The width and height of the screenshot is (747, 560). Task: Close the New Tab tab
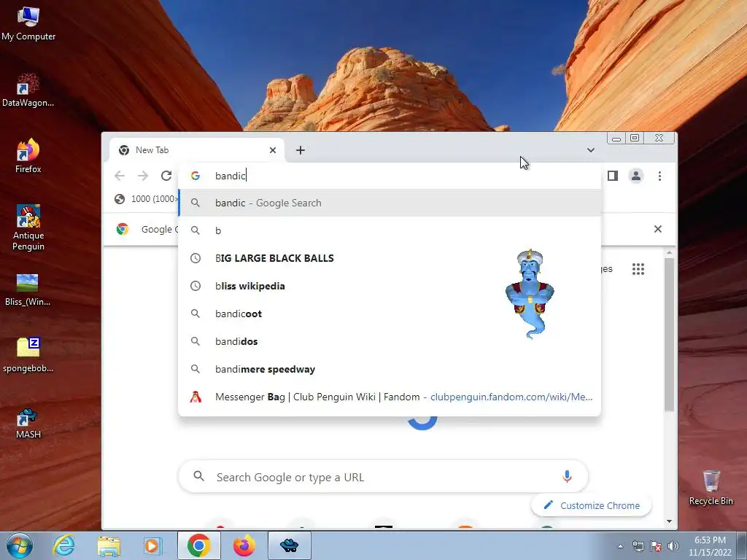tap(273, 150)
